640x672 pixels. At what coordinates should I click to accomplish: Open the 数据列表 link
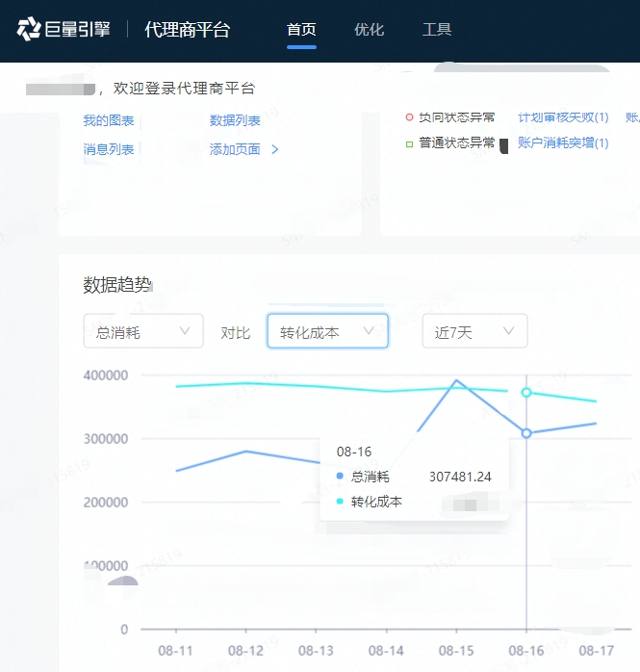pyautogui.click(x=235, y=121)
